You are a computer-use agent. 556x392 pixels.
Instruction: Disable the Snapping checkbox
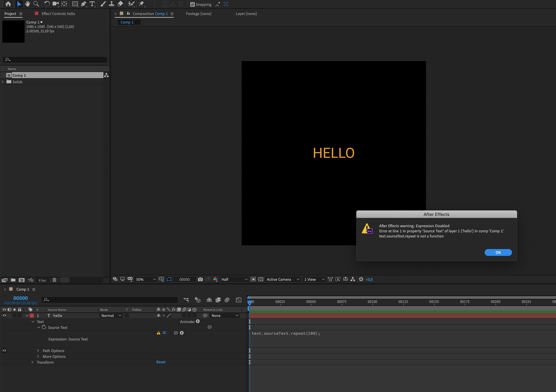click(193, 4)
